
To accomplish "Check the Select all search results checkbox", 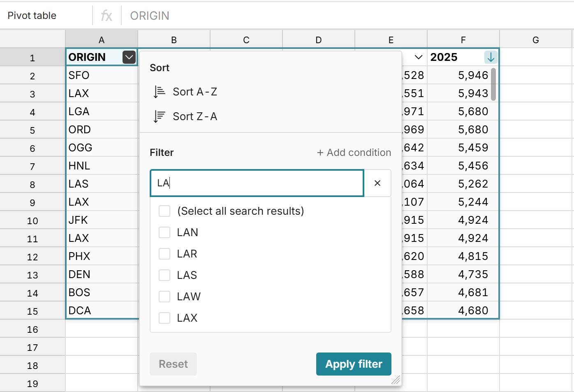I will point(164,211).
